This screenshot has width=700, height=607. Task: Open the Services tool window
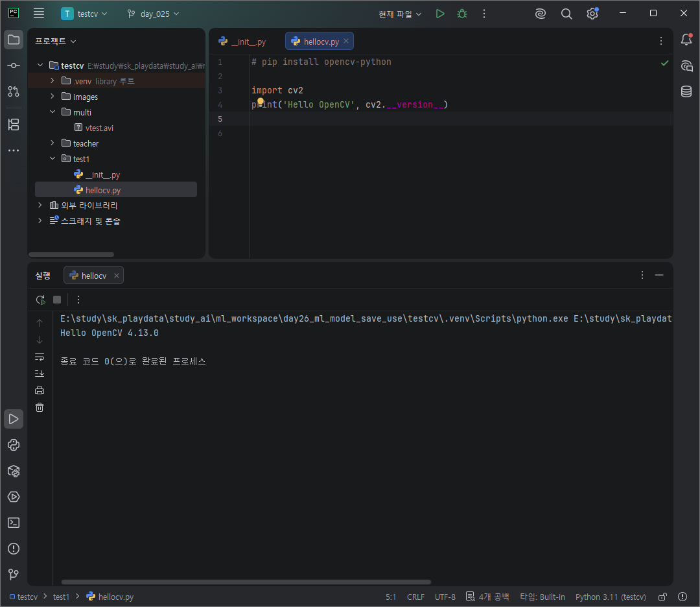[x=14, y=497]
